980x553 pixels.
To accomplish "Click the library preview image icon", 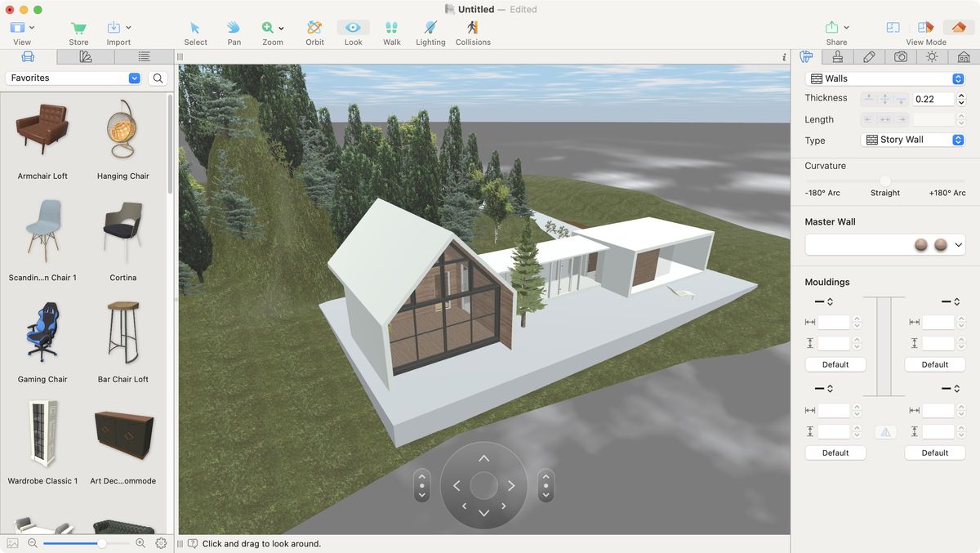I will point(12,543).
